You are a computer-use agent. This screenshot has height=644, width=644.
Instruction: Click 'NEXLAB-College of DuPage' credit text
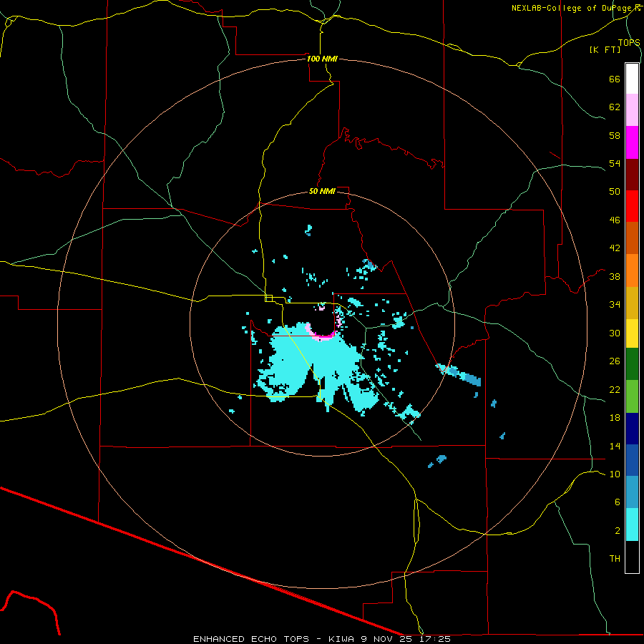[x=572, y=8]
